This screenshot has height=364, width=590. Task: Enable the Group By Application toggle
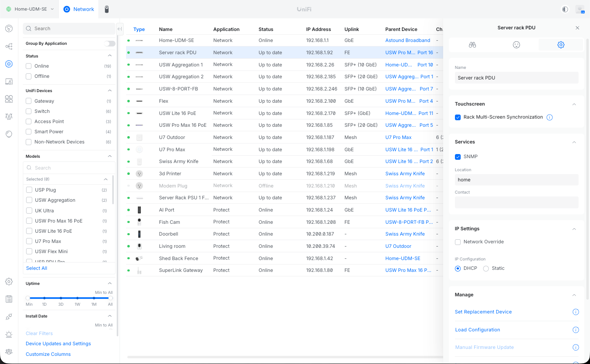coord(109,44)
